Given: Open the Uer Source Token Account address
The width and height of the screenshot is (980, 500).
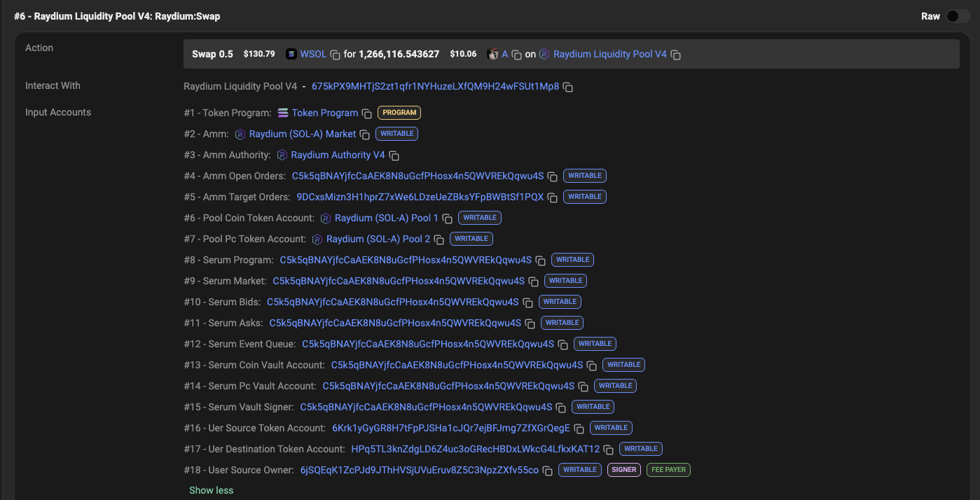Looking at the screenshot, I should click(450, 428).
